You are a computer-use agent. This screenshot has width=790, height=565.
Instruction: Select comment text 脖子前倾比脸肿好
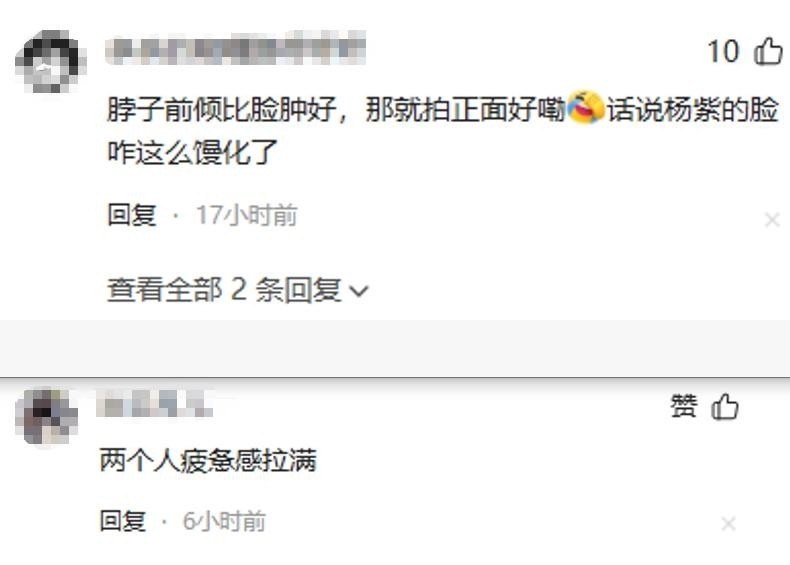pos(222,108)
